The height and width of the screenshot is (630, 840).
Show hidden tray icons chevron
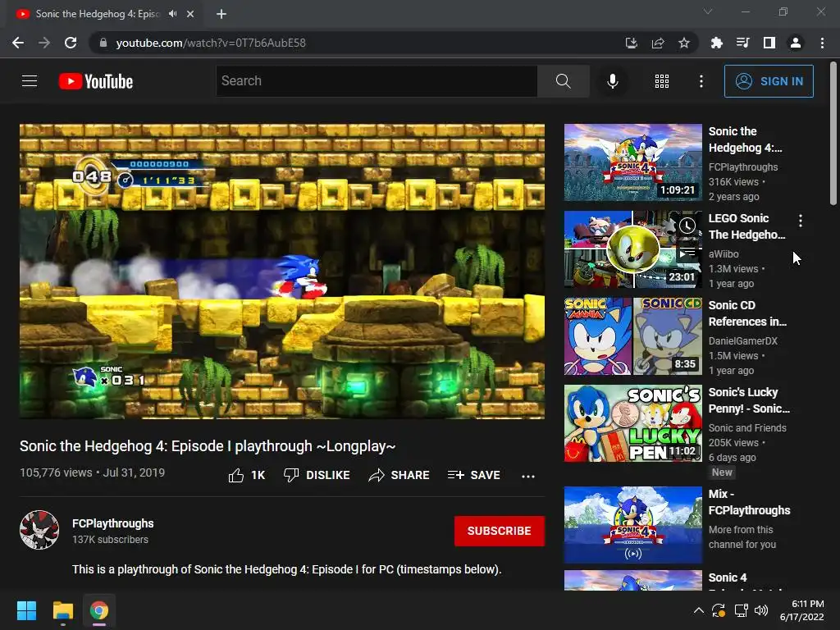tap(699, 610)
